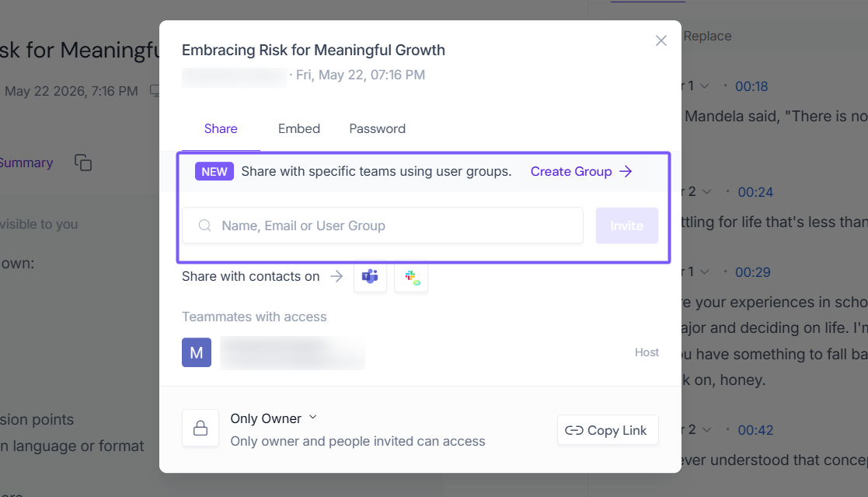The height and width of the screenshot is (497, 868).
Task: Click the search icon in invite field
Action: coord(205,226)
